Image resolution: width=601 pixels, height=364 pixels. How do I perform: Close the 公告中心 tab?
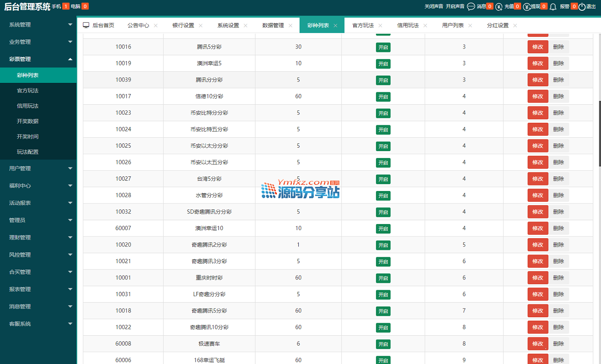click(156, 25)
